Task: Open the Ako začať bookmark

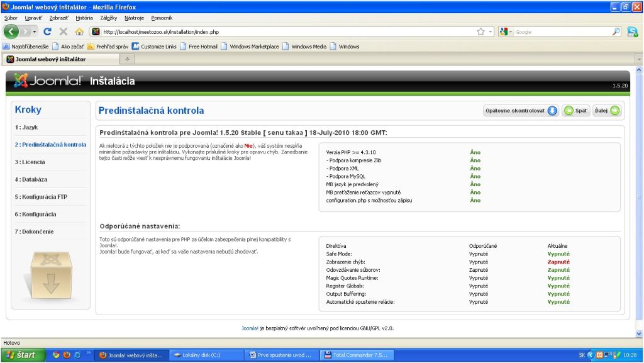Action: (x=68, y=47)
